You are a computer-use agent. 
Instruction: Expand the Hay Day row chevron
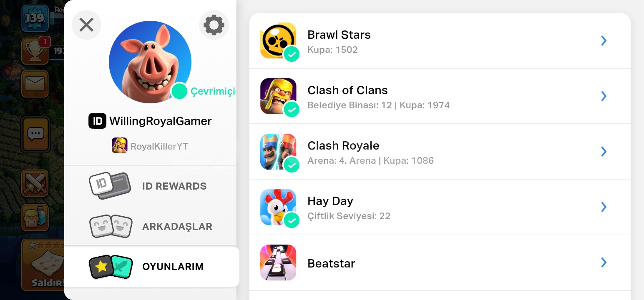click(604, 207)
